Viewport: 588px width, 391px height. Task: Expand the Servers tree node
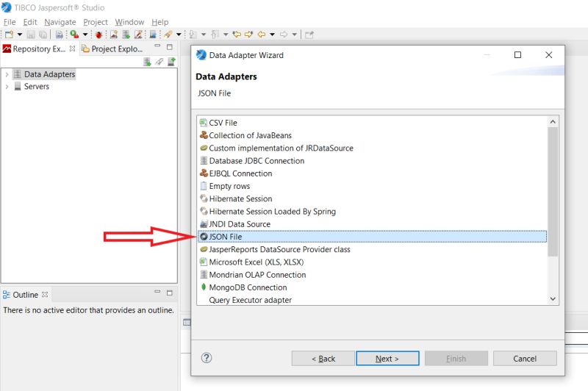[7, 87]
